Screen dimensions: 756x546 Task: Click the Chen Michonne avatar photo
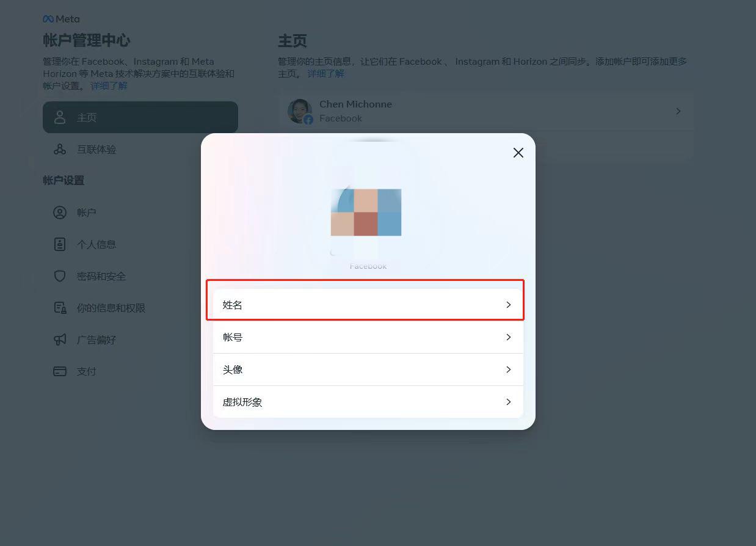pos(299,111)
